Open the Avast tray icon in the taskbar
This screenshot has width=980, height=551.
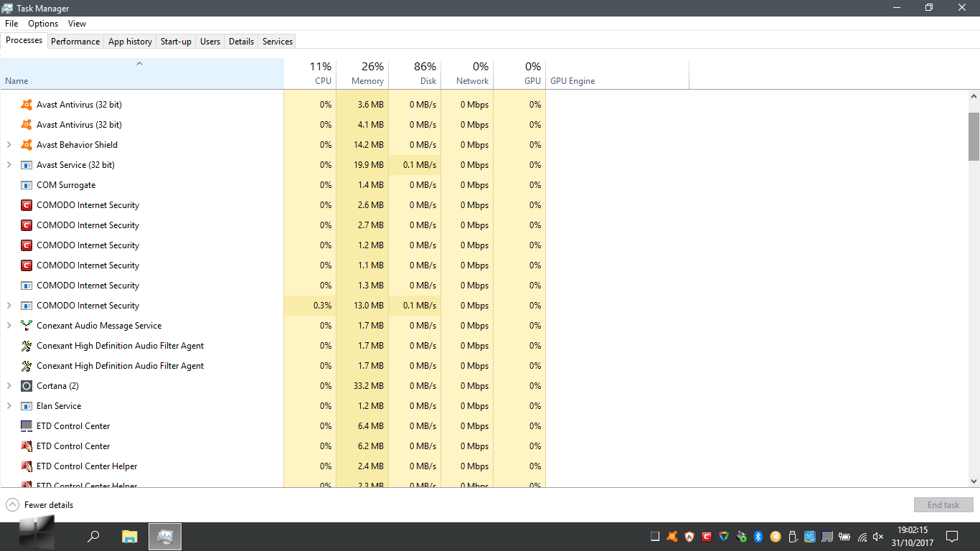click(x=672, y=537)
